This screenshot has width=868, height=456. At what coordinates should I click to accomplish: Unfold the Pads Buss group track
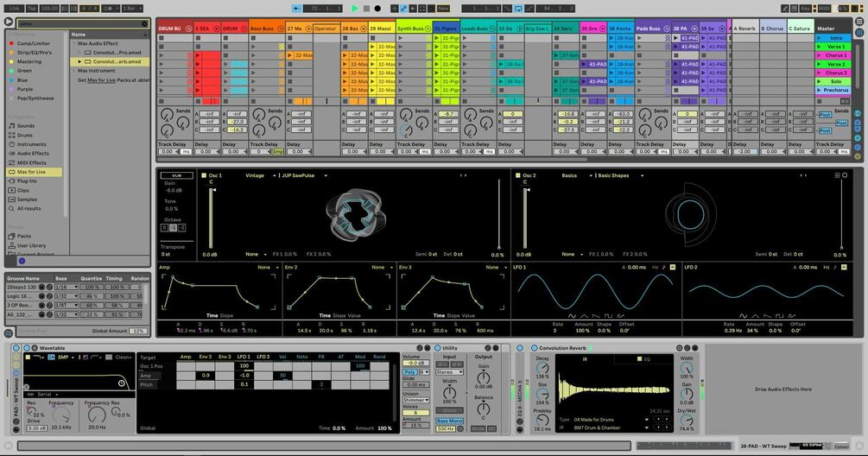click(x=666, y=28)
